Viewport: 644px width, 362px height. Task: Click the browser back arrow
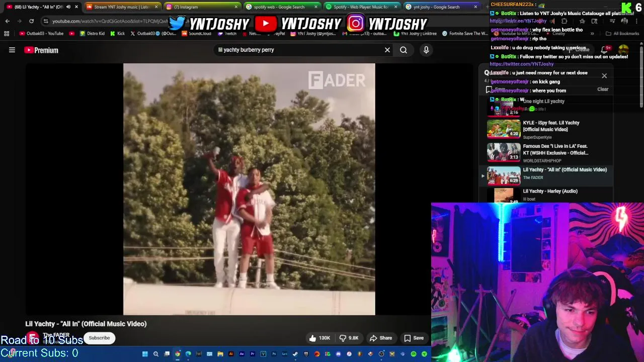[x=7, y=21]
